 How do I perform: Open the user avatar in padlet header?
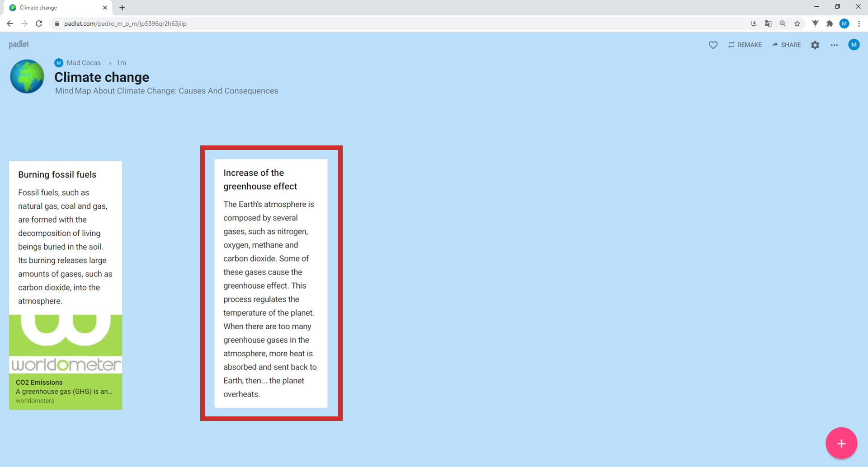click(854, 45)
